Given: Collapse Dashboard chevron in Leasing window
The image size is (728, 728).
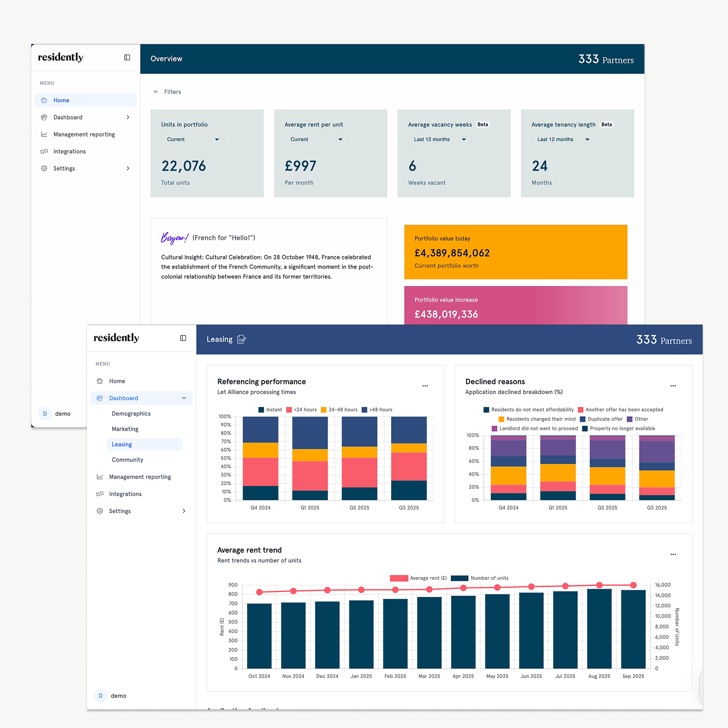Looking at the screenshot, I should 184,398.
